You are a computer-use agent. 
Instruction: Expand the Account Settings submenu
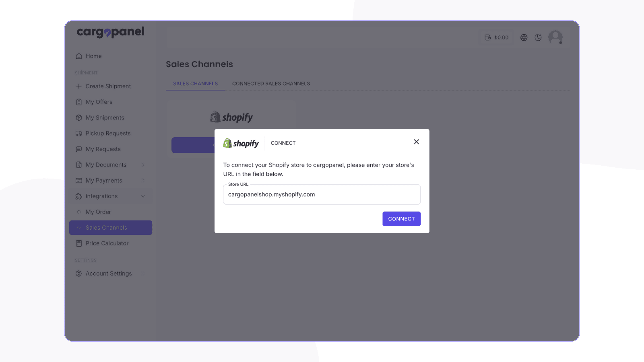143,273
